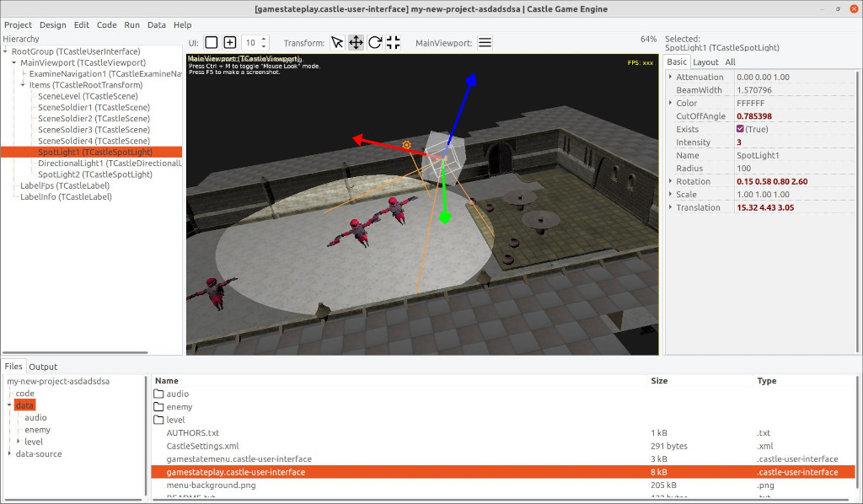
Task: Uncheck the Exists checkbox
Action: (x=740, y=129)
